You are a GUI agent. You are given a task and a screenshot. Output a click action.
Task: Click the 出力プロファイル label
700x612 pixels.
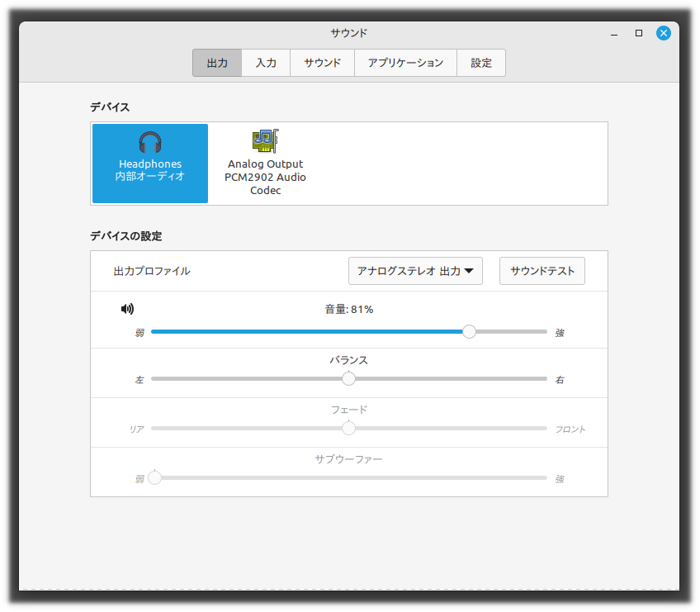tap(152, 271)
